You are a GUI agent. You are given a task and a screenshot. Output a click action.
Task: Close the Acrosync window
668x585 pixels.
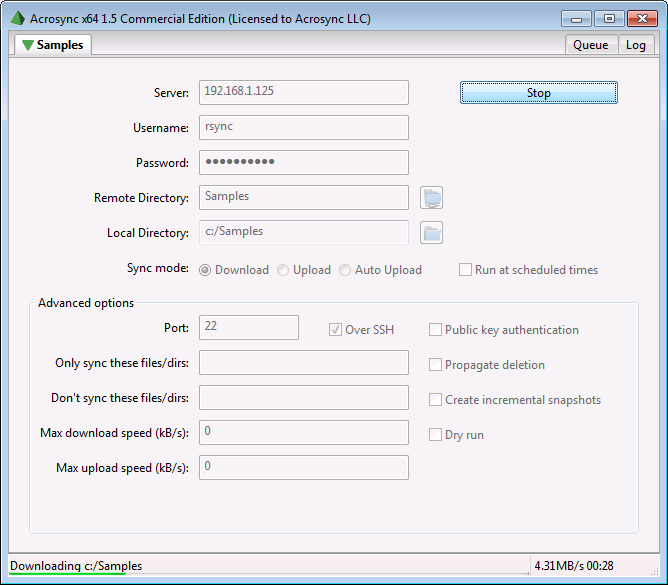[642, 19]
